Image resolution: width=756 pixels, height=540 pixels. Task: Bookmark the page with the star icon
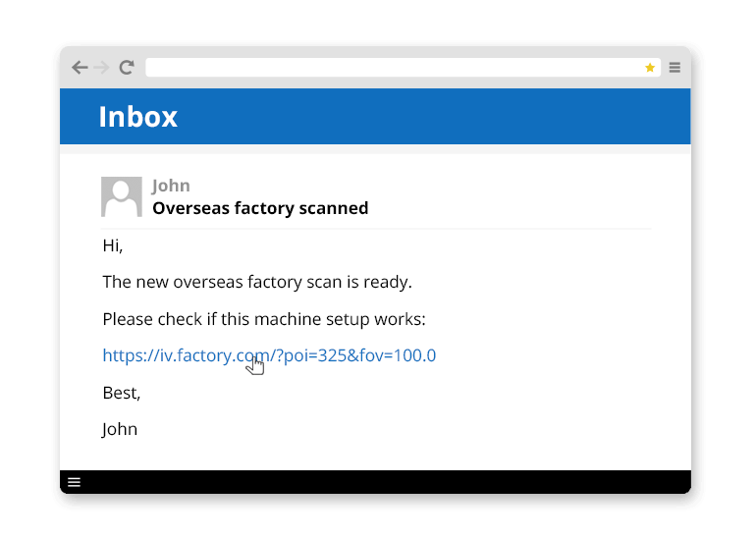click(650, 68)
